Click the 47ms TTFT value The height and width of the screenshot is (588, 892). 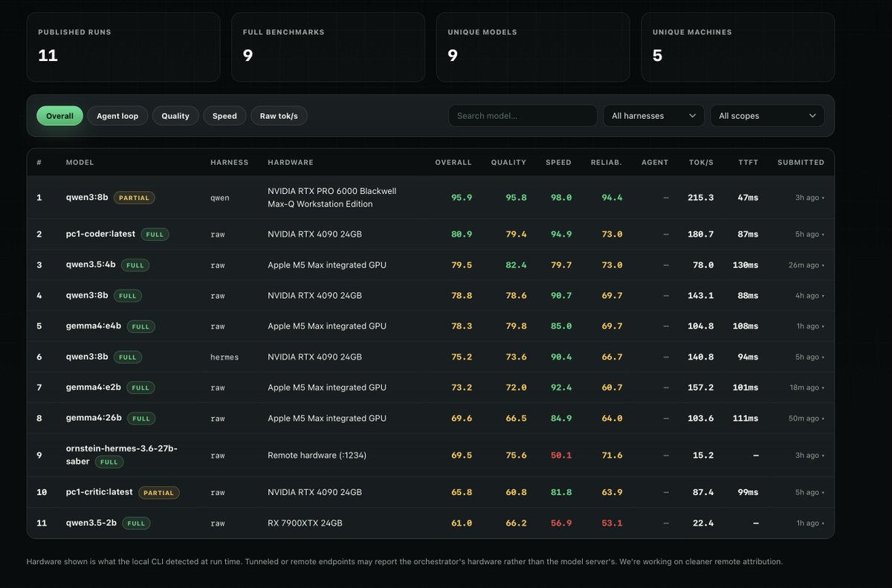coord(748,198)
